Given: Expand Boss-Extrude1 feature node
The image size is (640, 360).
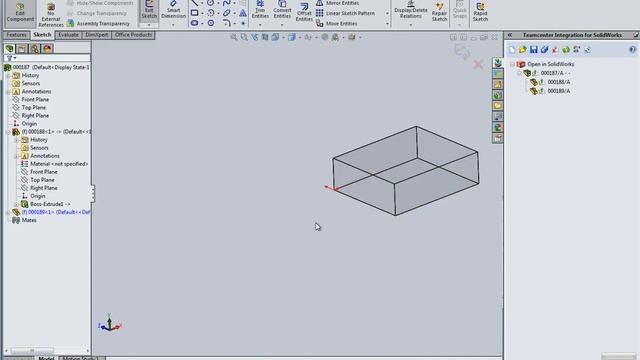Looking at the screenshot, I should coord(16,204).
